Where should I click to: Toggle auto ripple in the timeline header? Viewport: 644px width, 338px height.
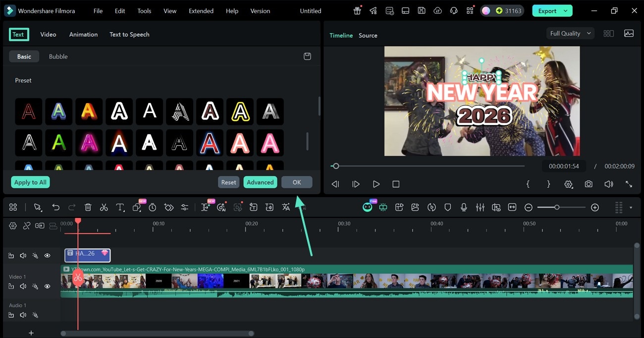[x=40, y=225]
